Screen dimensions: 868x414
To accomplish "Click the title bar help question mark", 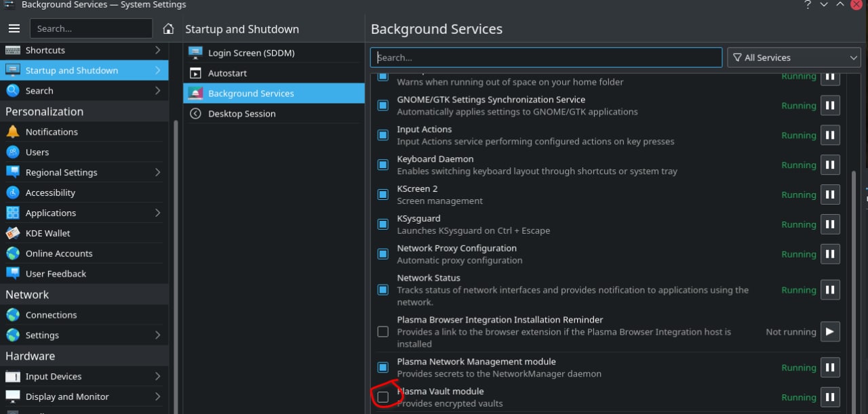I will click(x=808, y=5).
